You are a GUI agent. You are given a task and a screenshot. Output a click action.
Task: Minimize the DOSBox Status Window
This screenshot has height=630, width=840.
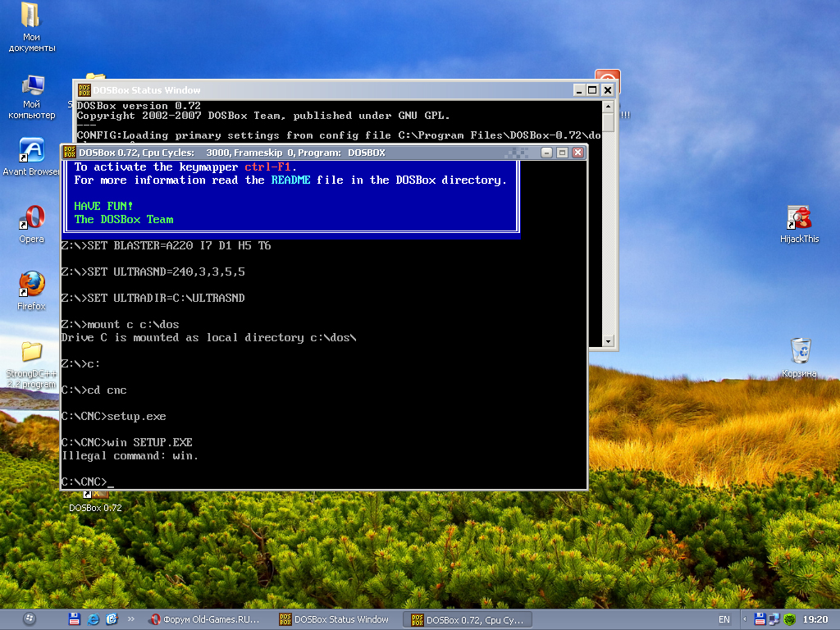click(x=578, y=90)
